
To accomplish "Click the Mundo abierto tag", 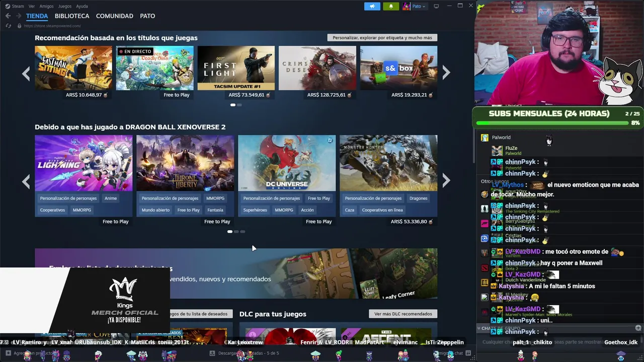I will (x=155, y=210).
